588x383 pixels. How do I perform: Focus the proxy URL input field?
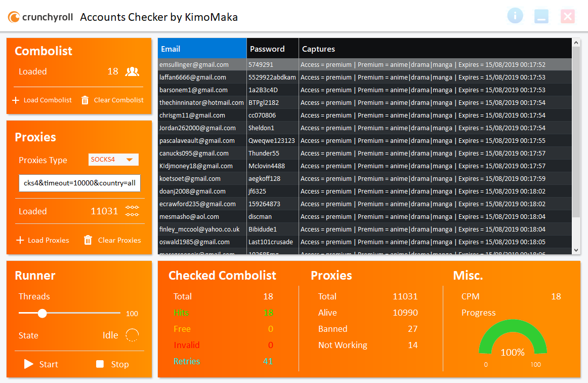79,183
